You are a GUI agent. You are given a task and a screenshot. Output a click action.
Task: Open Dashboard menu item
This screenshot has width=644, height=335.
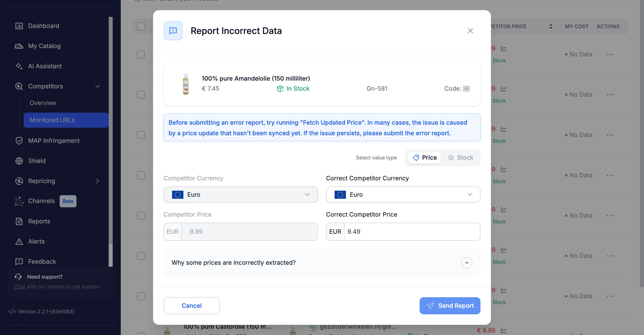(x=44, y=26)
